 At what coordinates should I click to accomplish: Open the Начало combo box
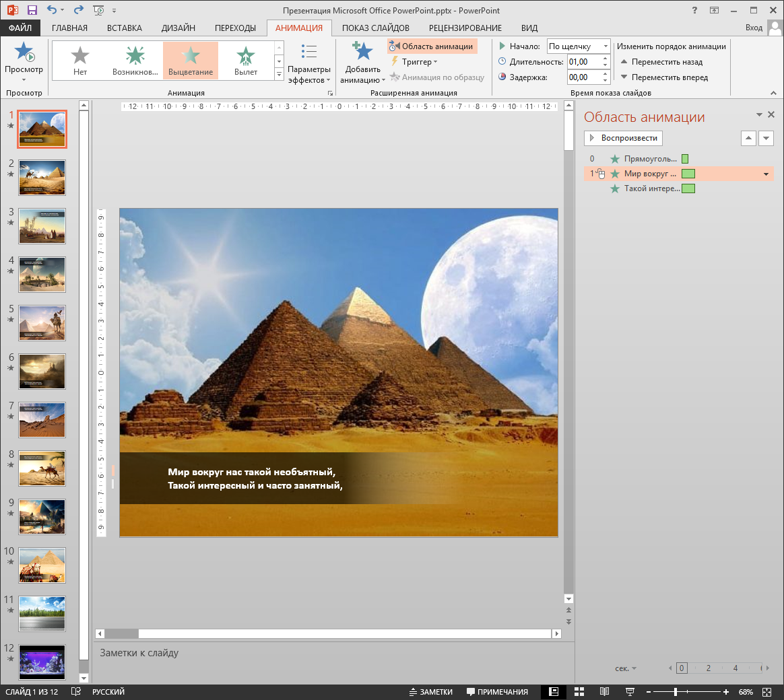[579, 46]
